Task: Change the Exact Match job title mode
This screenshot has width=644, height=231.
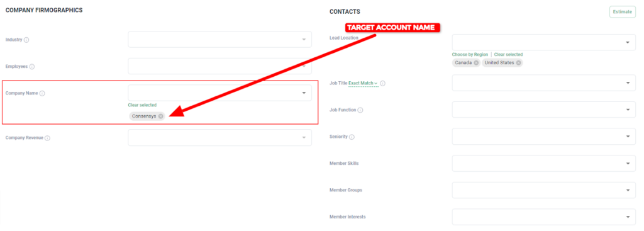Action: [363, 83]
